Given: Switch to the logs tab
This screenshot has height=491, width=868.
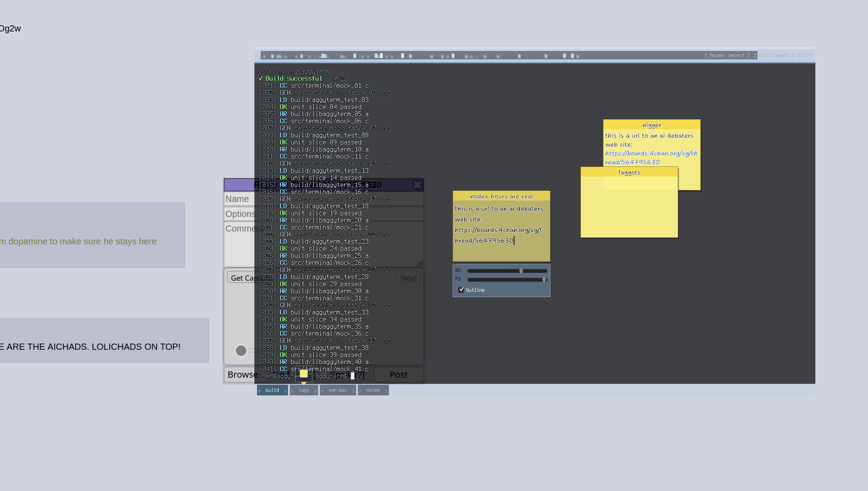Looking at the screenshot, I should coord(303,390).
